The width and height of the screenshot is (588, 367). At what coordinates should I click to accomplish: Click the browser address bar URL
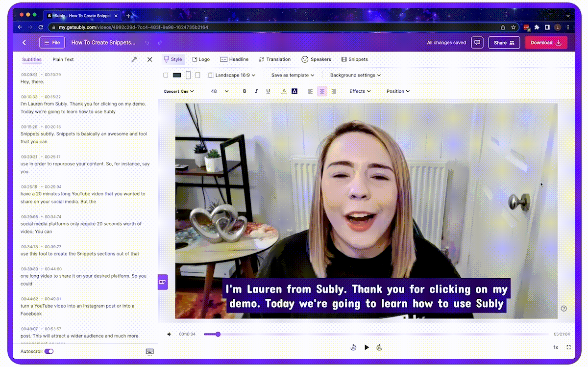click(133, 27)
